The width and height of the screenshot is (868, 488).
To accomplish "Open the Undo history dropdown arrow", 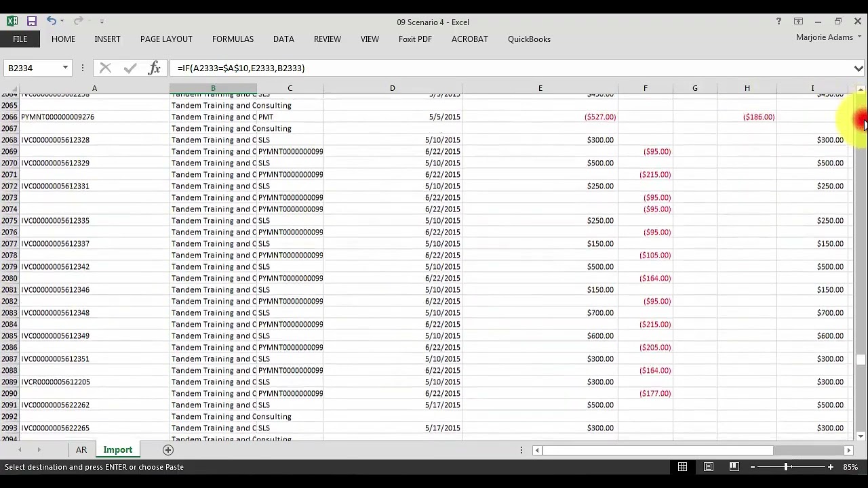I will point(62,22).
